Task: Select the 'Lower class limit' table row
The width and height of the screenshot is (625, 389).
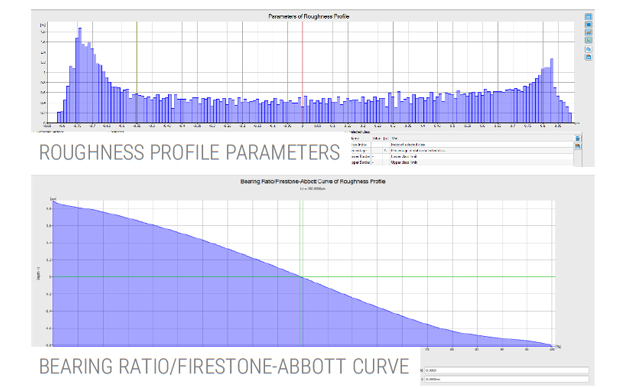Action: [x=462, y=157]
